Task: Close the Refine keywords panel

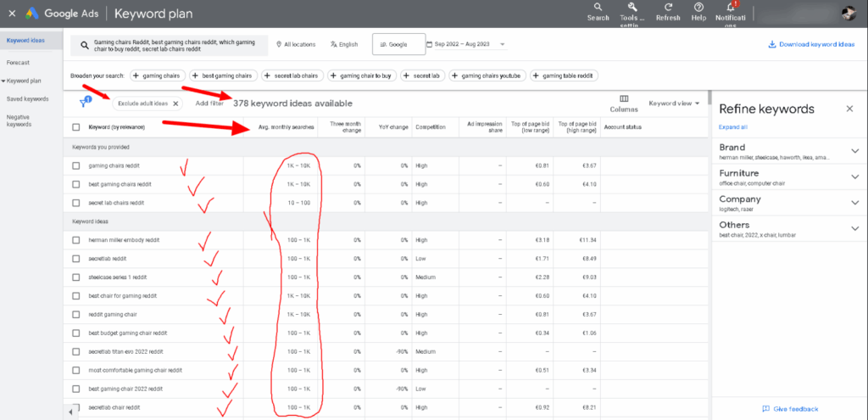Action: pyautogui.click(x=849, y=109)
